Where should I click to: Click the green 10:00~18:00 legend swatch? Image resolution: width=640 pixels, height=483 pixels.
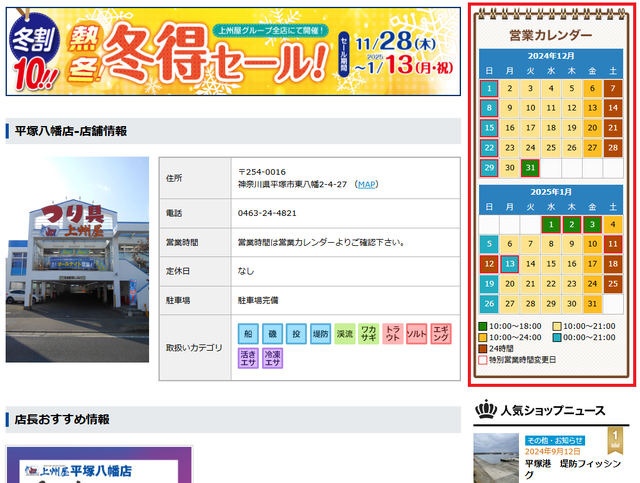[x=482, y=327]
